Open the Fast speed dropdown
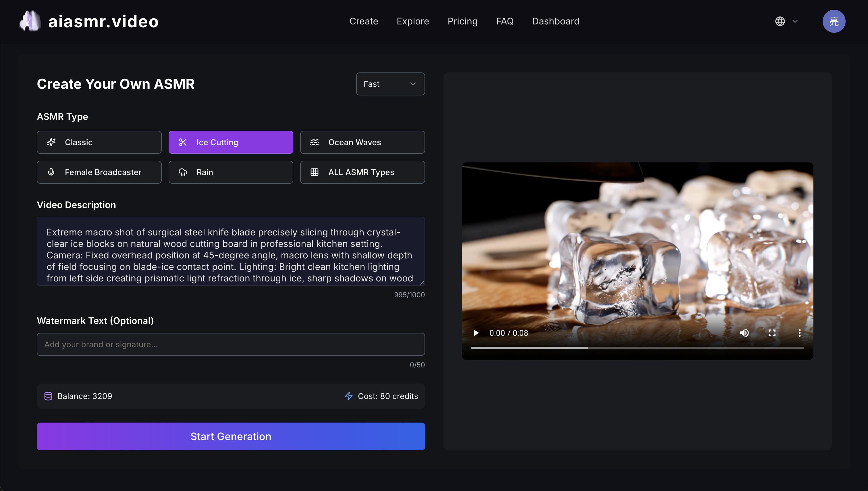Screen dimensions: 868x491 pos(390,84)
